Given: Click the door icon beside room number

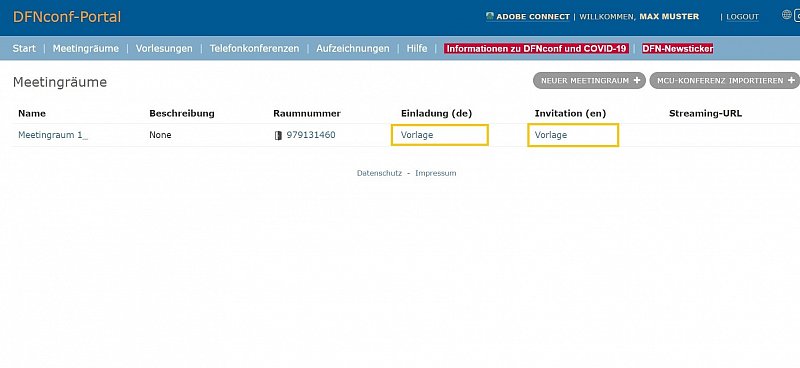Looking at the screenshot, I should pyautogui.click(x=278, y=135).
